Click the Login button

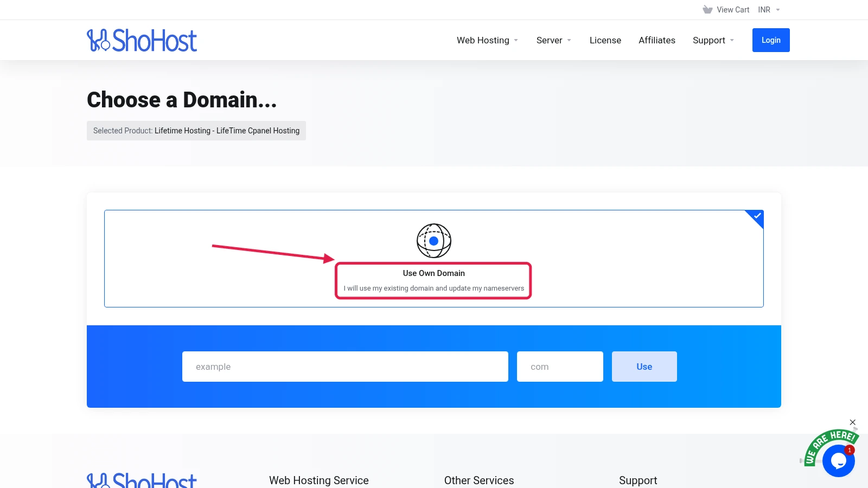point(771,40)
